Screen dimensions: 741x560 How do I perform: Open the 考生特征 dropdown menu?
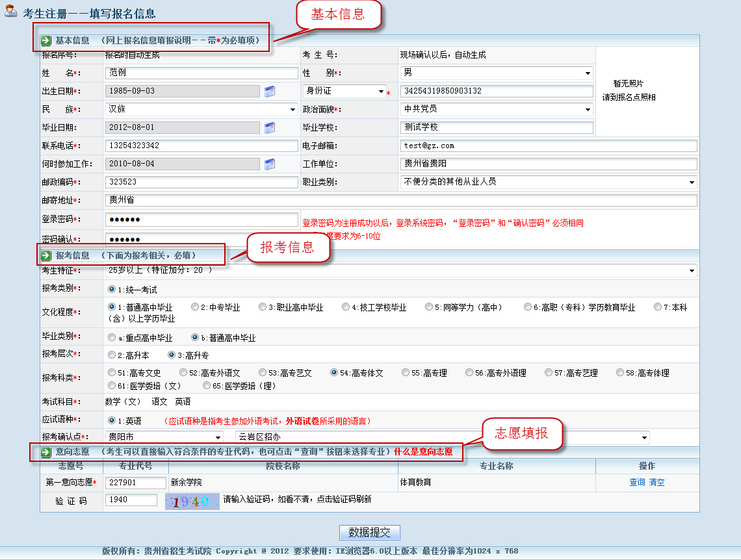coord(691,270)
